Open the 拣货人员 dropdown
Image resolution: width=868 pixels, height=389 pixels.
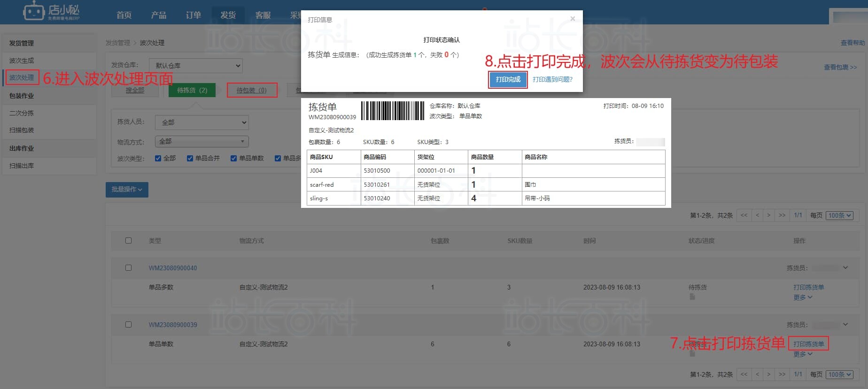202,122
